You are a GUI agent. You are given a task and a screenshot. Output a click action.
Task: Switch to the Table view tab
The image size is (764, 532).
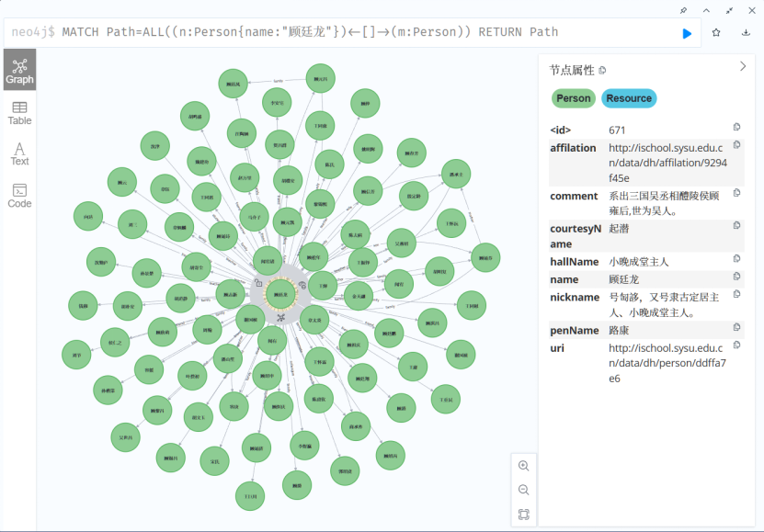19,113
